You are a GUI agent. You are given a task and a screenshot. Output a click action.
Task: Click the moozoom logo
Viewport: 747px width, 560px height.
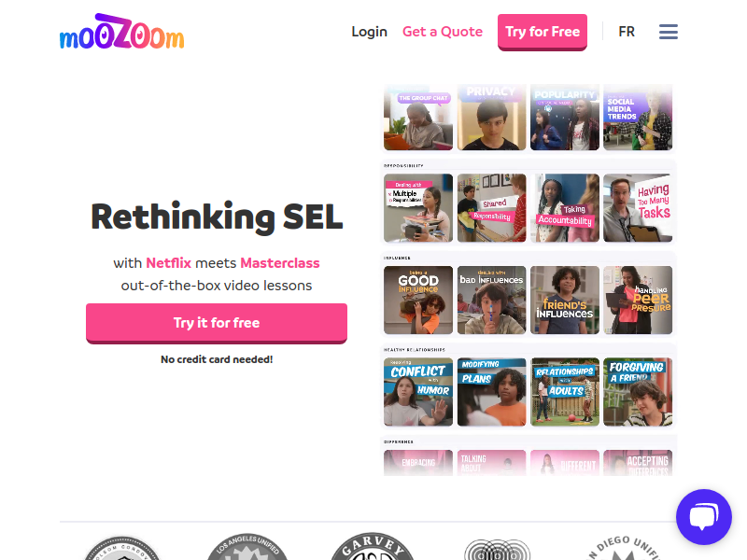click(122, 32)
